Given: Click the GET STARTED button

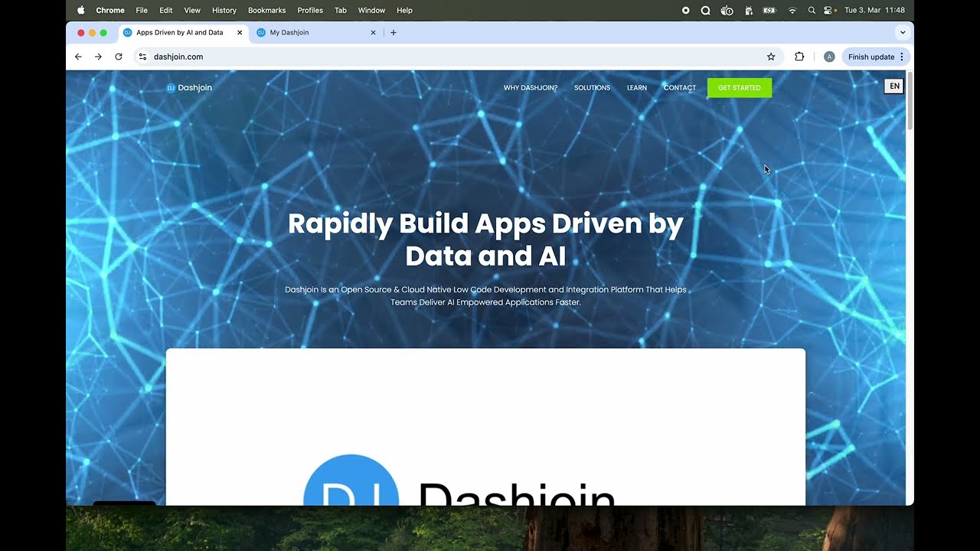Looking at the screenshot, I should 740,88.
